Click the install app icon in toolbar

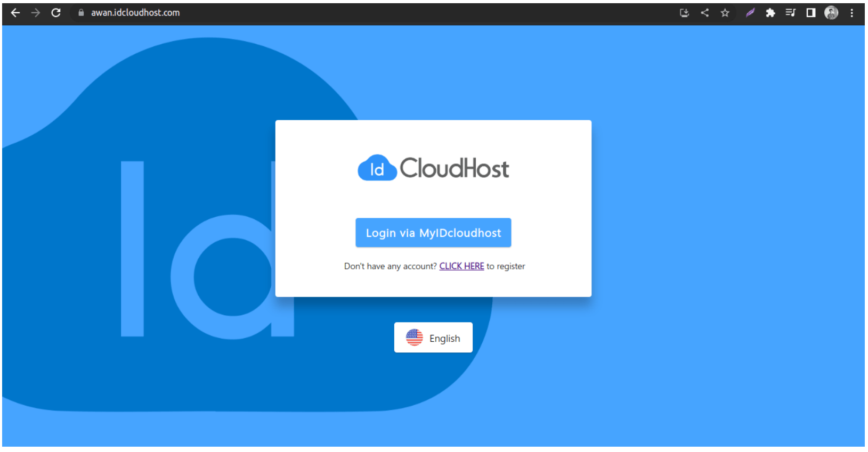[685, 13]
